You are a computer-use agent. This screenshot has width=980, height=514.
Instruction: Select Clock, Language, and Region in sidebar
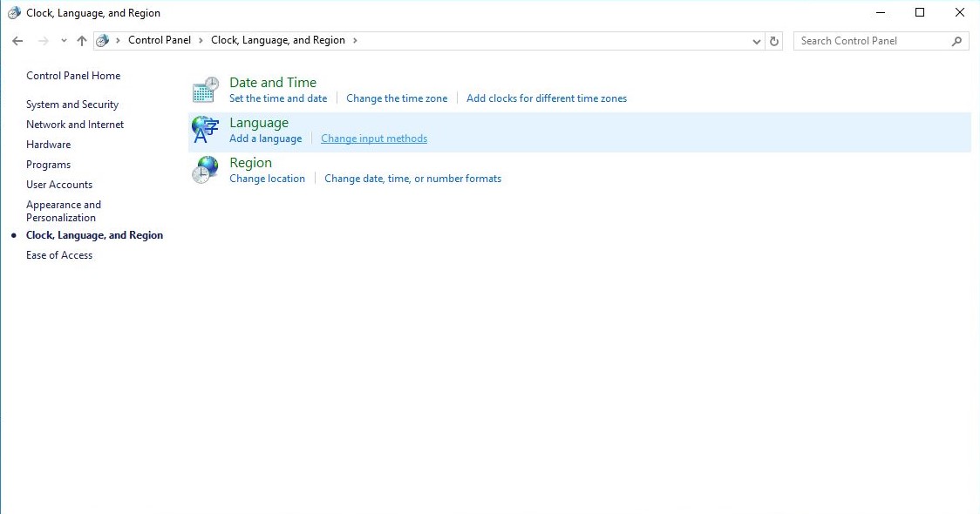(x=94, y=235)
